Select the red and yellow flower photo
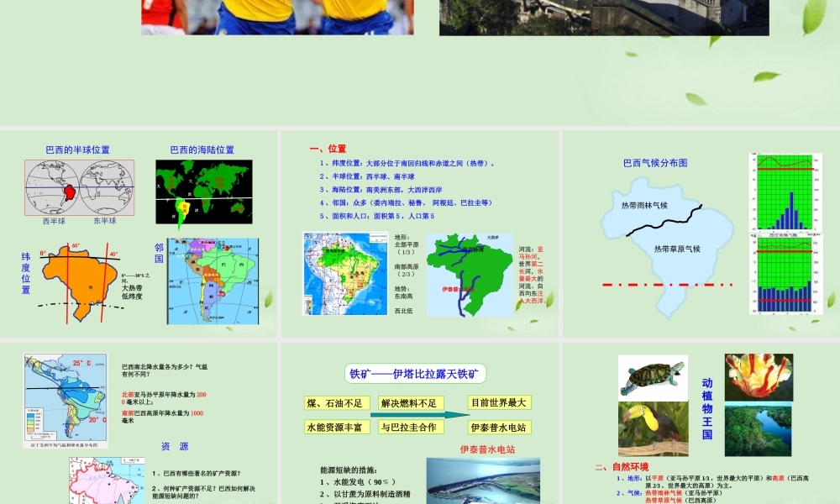Viewport: 840px width, 504px height. (759, 377)
